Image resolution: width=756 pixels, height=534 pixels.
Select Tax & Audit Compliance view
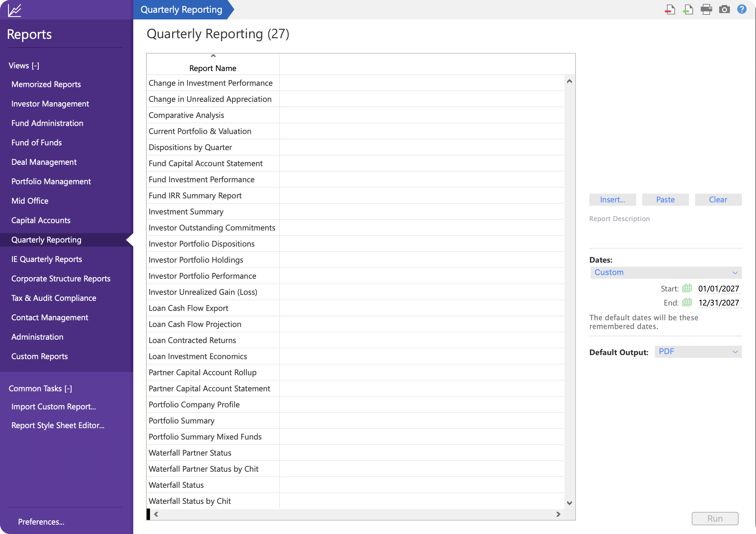pyautogui.click(x=54, y=298)
